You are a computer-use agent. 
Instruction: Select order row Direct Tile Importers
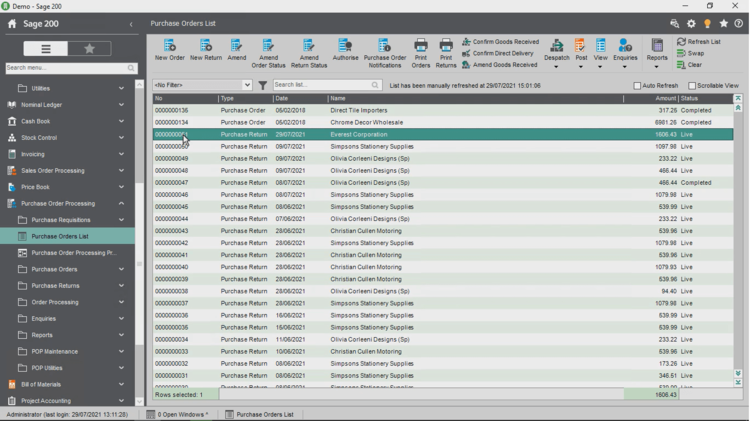point(443,111)
